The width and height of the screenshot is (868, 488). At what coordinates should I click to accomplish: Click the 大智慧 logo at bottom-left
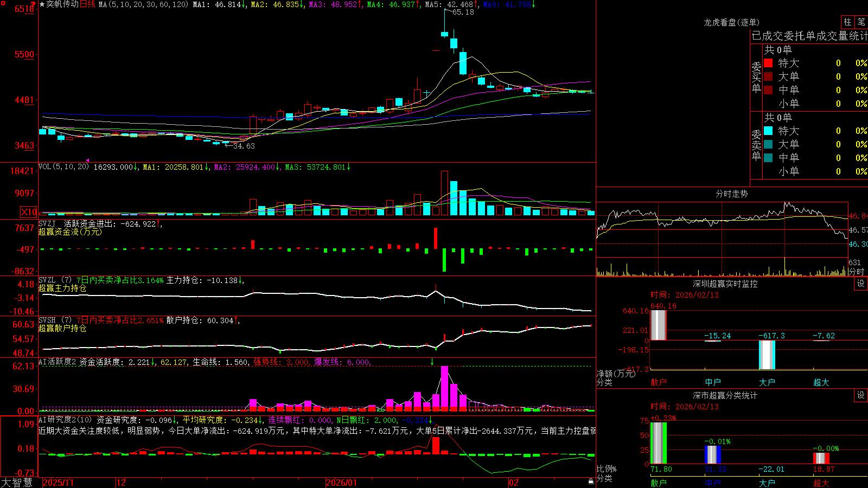tap(17, 482)
